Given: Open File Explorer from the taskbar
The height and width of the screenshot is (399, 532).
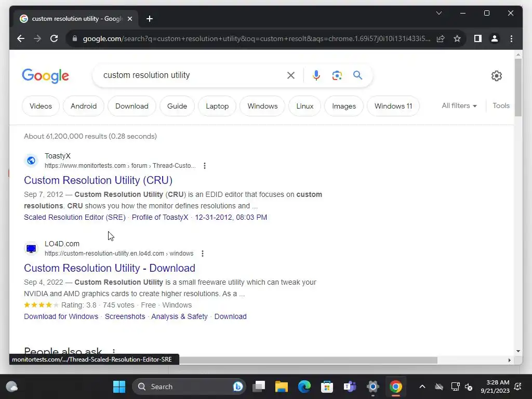Looking at the screenshot, I should pos(282,387).
